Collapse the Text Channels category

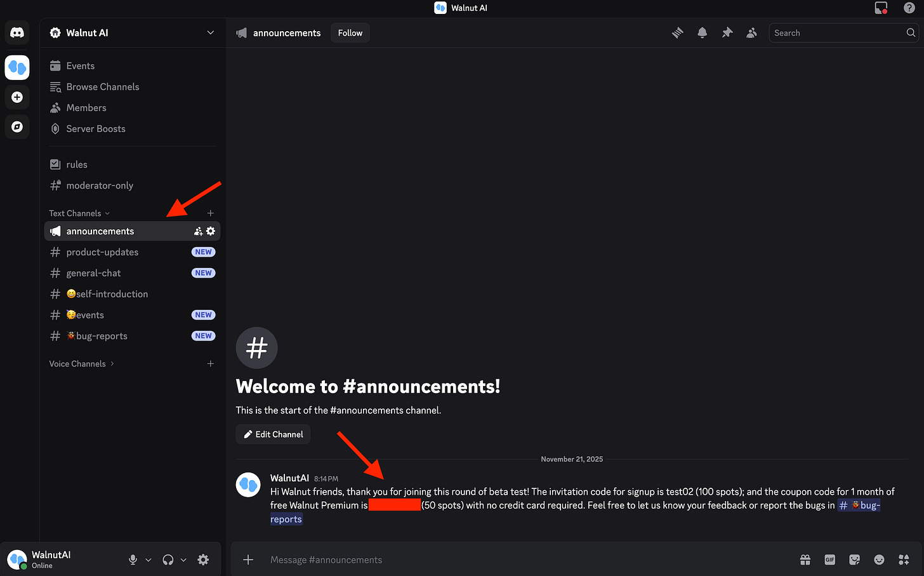[79, 213]
